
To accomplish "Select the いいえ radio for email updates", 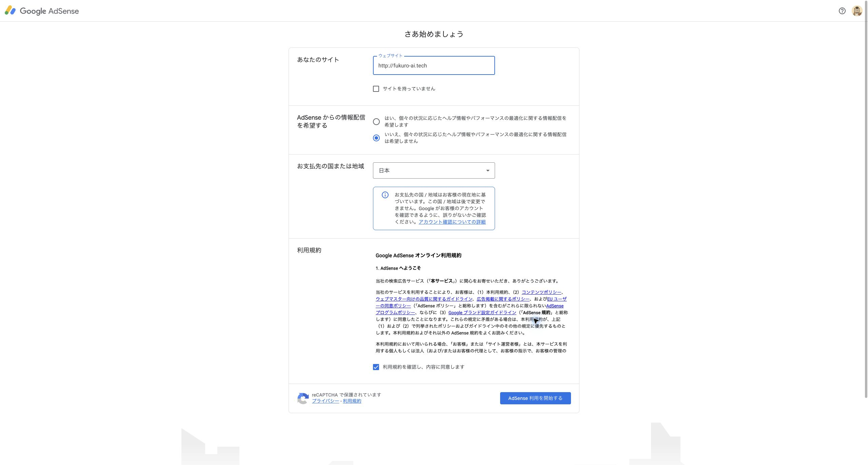I will (x=376, y=138).
